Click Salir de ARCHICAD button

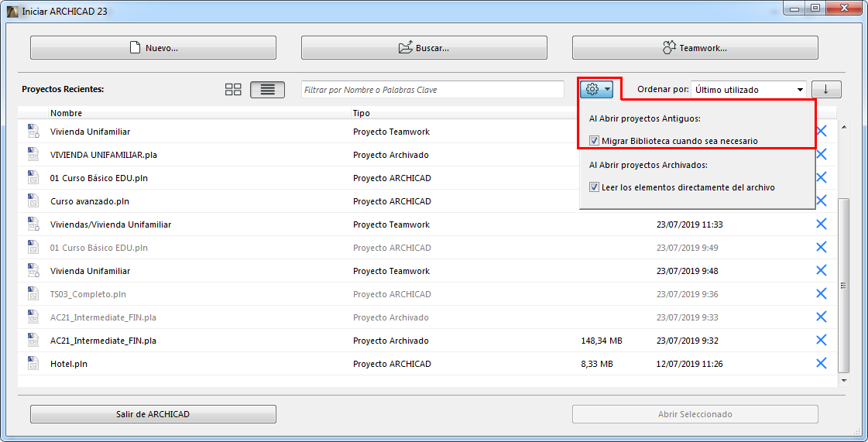tap(153, 414)
